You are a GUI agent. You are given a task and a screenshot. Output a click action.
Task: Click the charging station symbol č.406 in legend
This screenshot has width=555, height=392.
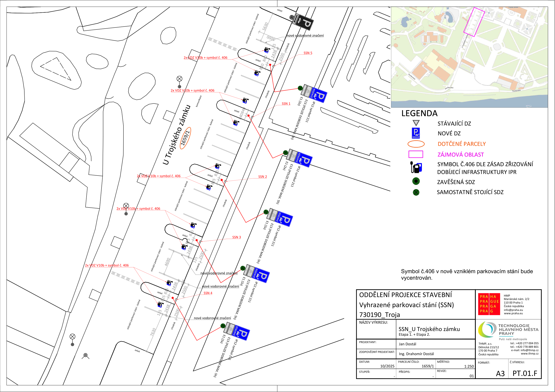click(416, 167)
